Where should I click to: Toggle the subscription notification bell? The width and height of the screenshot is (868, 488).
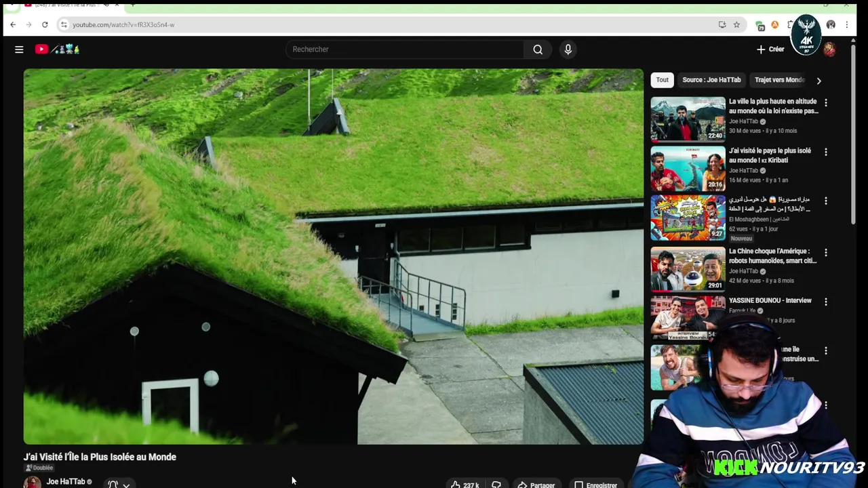click(x=113, y=484)
